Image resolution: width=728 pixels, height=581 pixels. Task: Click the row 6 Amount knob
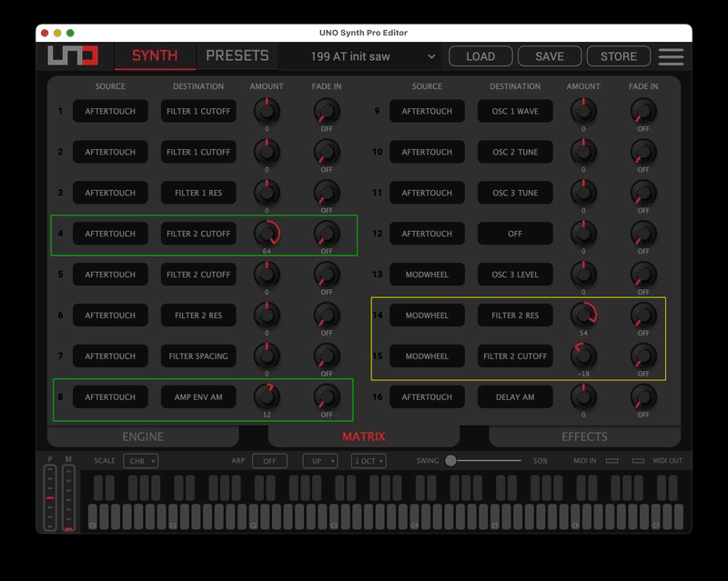[x=267, y=315]
